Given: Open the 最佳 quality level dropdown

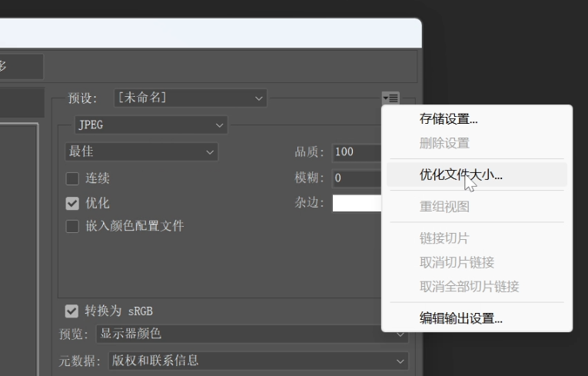Looking at the screenshot, I should coord(141,152).
